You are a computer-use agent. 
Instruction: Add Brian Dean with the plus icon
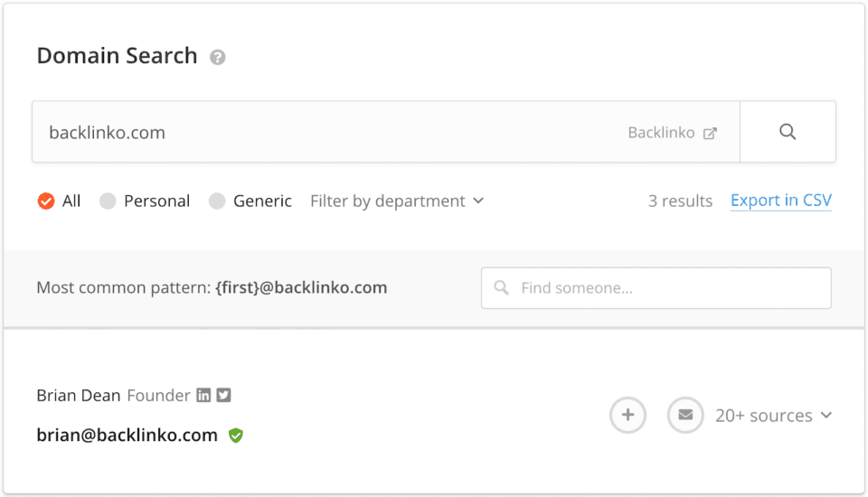click(x=627, y=416)
